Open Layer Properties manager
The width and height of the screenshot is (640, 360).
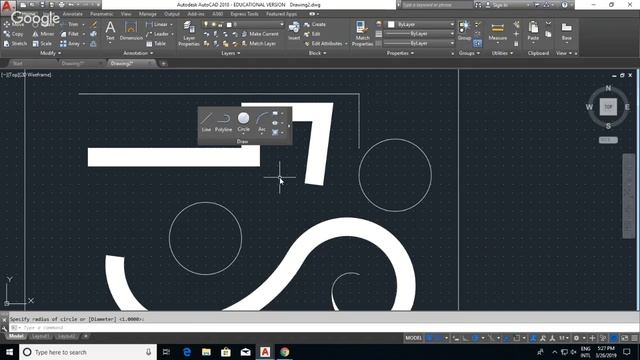(189, 33)
